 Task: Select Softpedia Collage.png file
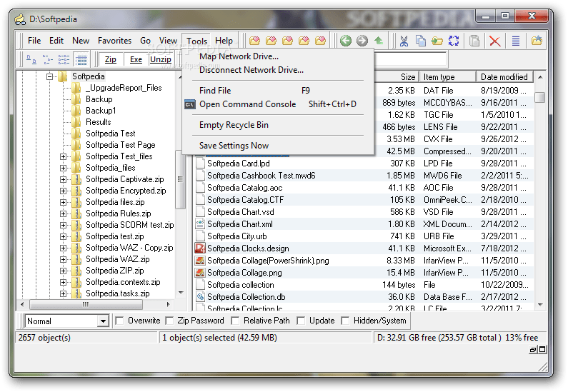point(244,273)
